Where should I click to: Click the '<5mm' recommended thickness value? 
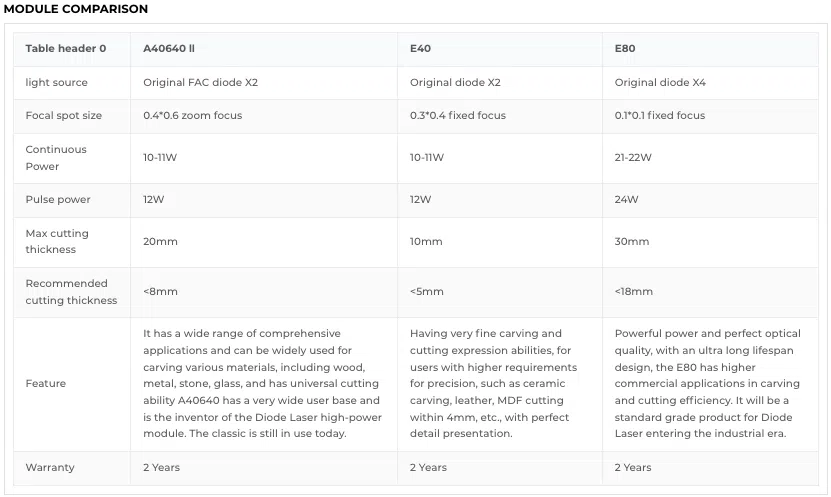point(427,292)
